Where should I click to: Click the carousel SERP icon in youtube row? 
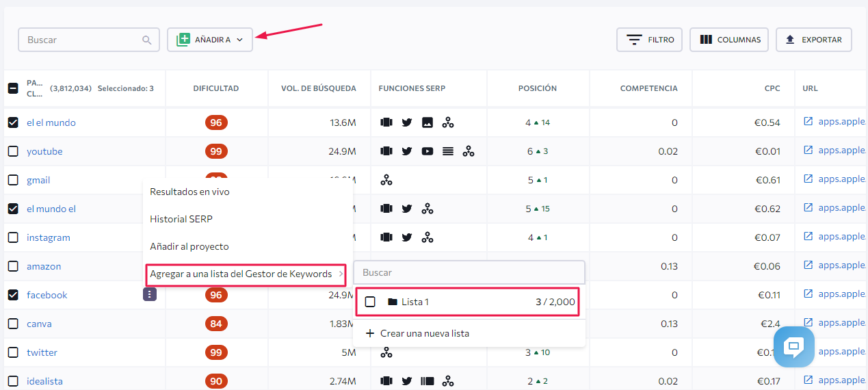pyautogui.click(x=386, y=151)
